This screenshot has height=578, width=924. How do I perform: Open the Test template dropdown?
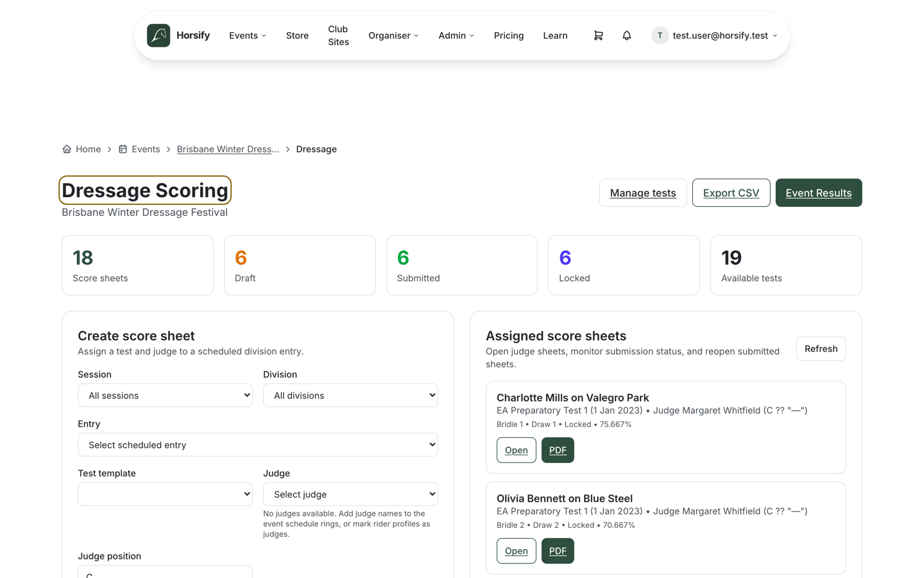pos(165,494)
